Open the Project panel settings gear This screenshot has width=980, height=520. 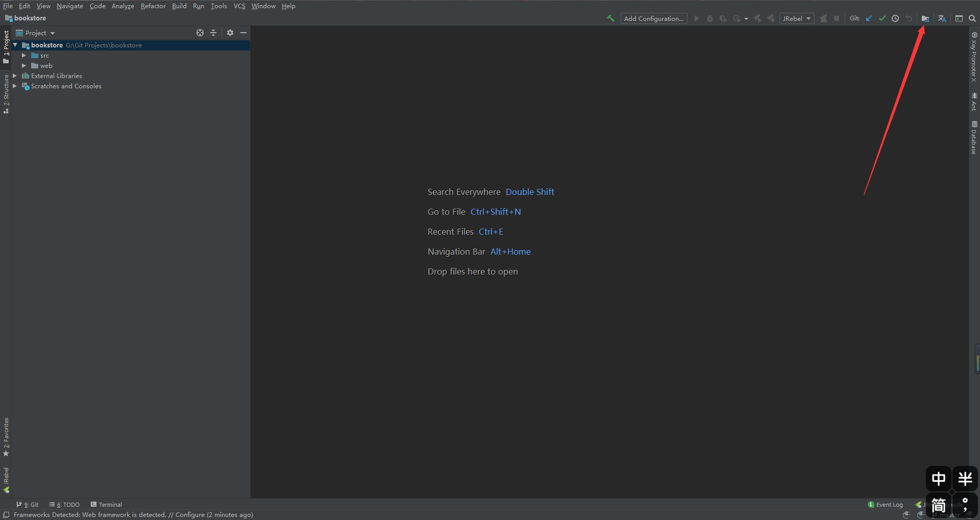pos(230,33)
